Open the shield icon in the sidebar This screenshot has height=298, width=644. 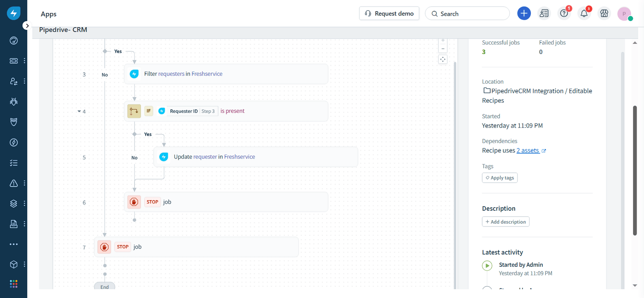(14, 122)
